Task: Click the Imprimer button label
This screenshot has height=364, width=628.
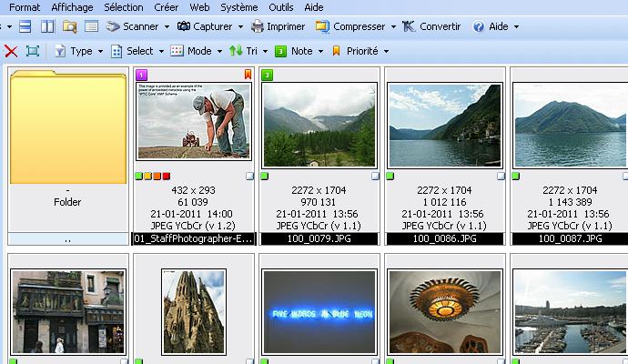Action: 286,26
